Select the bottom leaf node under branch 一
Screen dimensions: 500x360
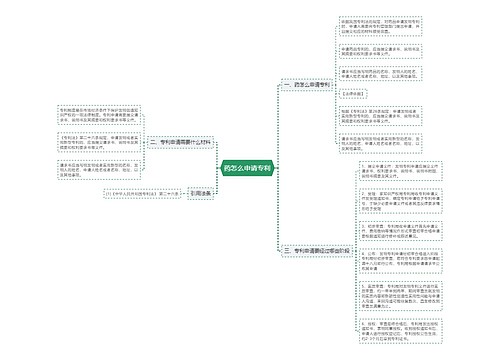tap(381, 143)
